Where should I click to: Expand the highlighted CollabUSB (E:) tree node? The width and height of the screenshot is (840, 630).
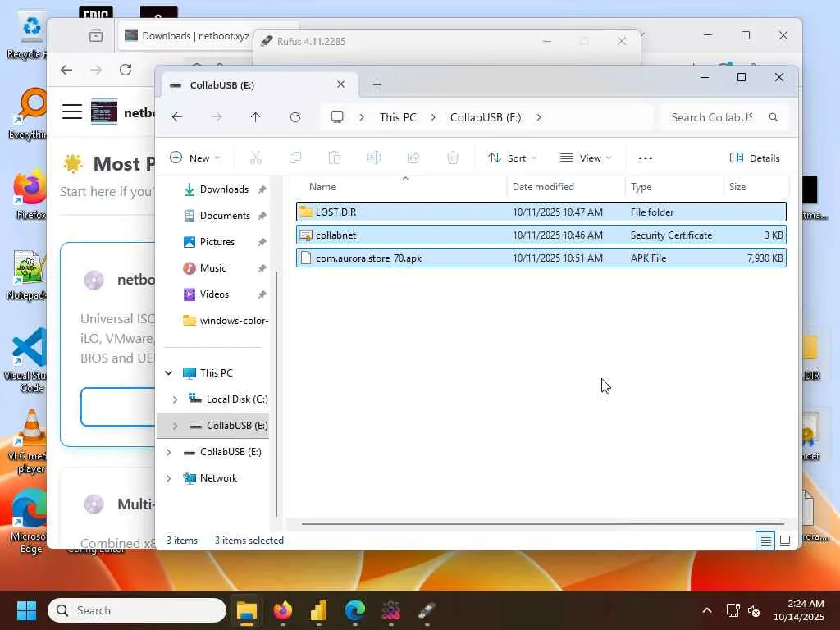176,426
